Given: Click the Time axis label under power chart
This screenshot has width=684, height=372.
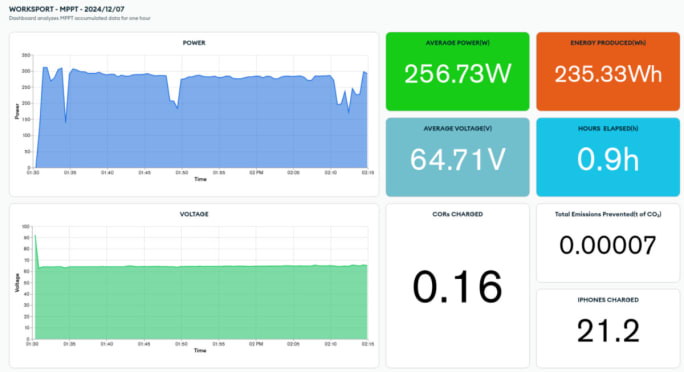Looking at the screenshot, I should (x=200, y=179).
